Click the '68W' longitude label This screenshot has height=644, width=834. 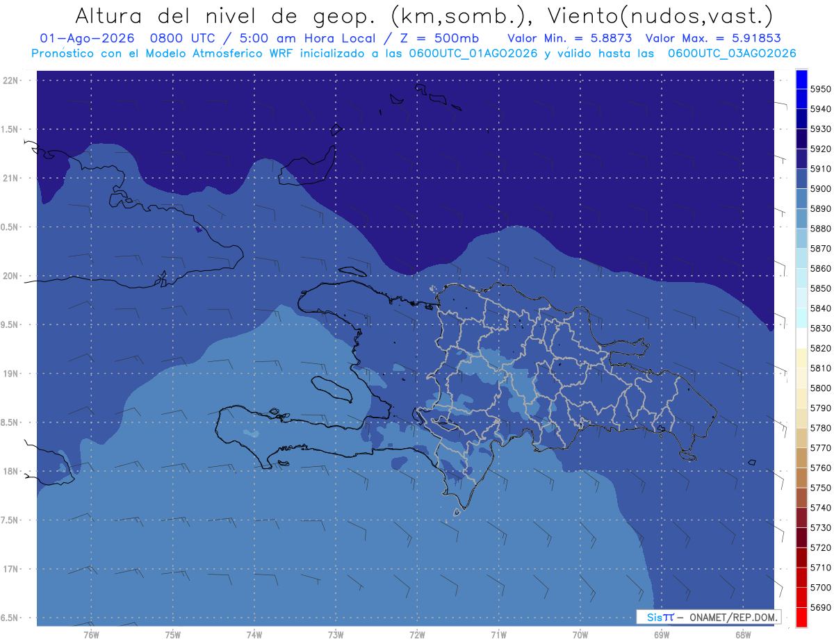point(743,635)
